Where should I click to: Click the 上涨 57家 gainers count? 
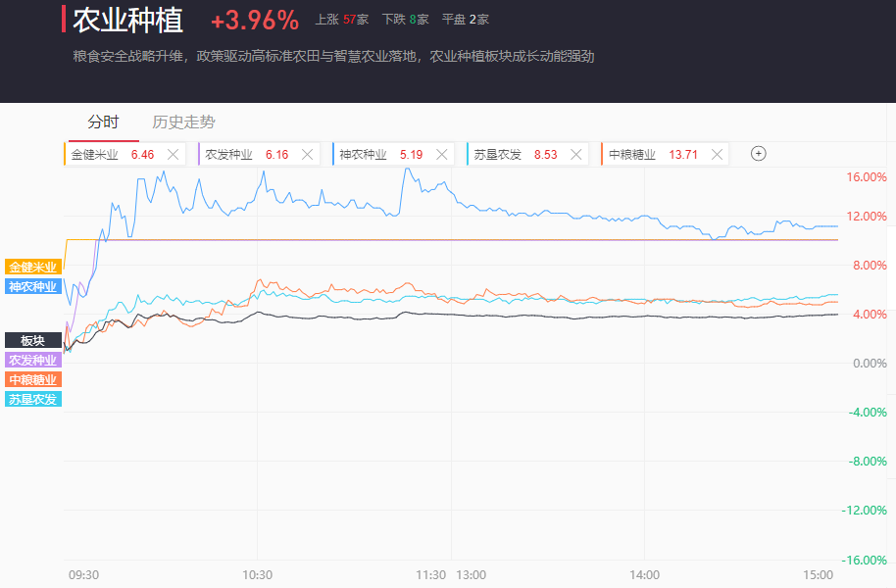click(x=342, y=20)
